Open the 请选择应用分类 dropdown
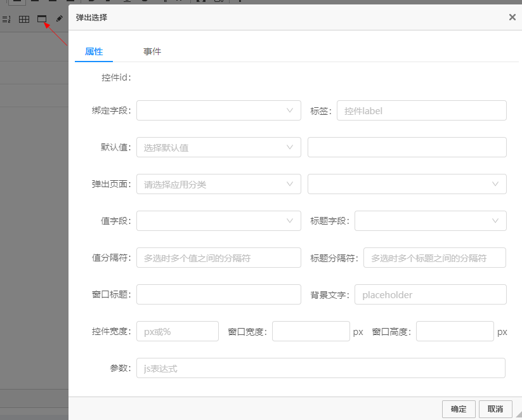This screenshot has width=522, height=420. [x=219, y=184]
